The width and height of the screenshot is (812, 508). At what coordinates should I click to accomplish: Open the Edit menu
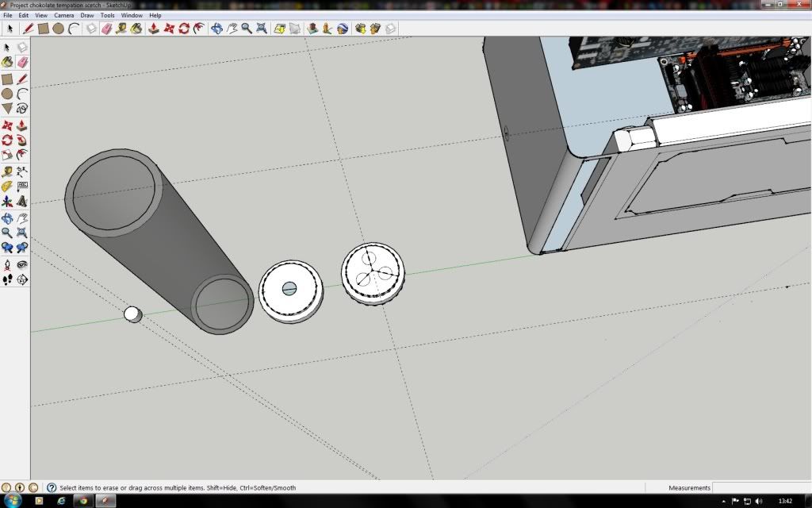[x=23, y=16]
